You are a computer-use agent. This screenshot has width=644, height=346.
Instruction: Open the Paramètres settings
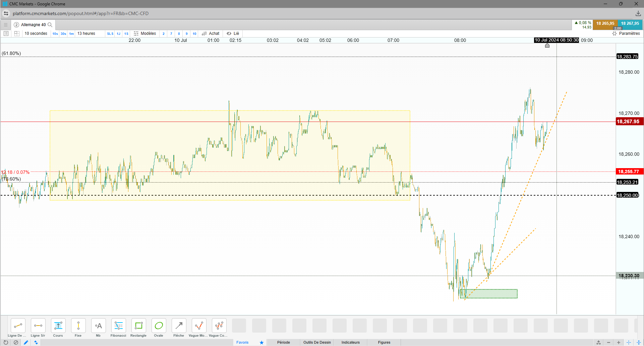(x=626, y=33)
